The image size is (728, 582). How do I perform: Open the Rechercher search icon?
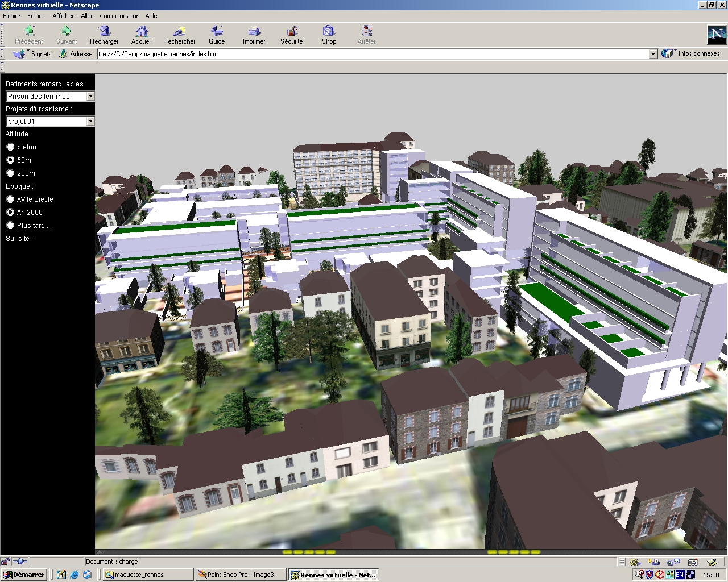[x=179, y=32]
